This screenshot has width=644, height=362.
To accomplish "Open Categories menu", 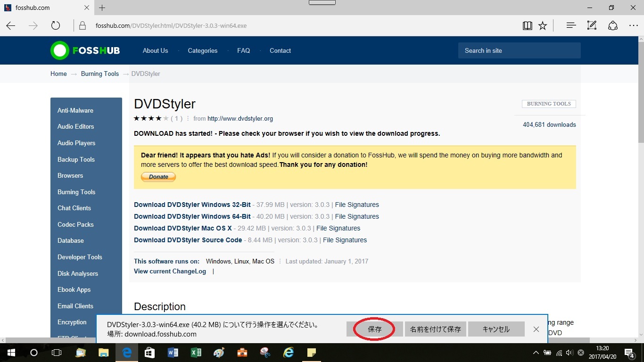I will click(203, 50).
